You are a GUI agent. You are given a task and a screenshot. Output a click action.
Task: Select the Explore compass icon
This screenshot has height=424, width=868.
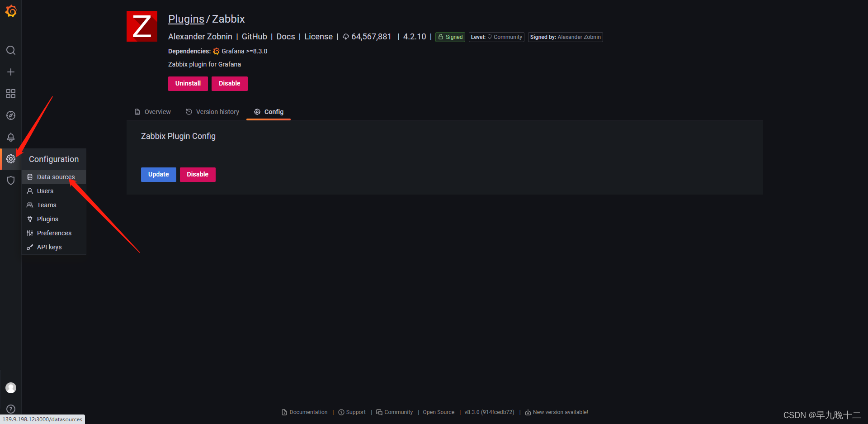(x=11, y=115)
